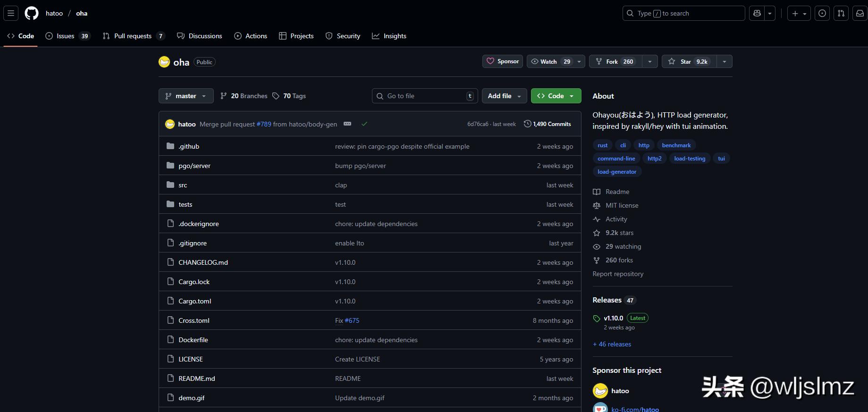Image resolution: width=868 pixels, height=412 pixels.
Task: Open the 1,490 Commits history link
Action: coord(548,124)
